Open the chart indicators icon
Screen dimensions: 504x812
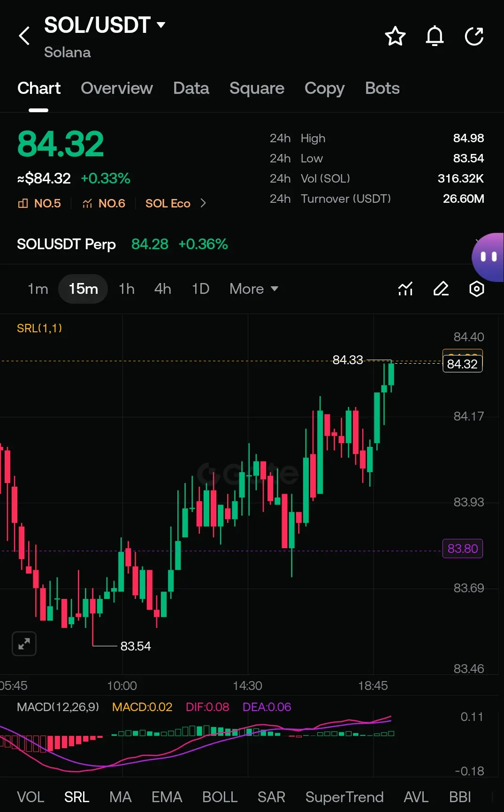tap(405, 289)
